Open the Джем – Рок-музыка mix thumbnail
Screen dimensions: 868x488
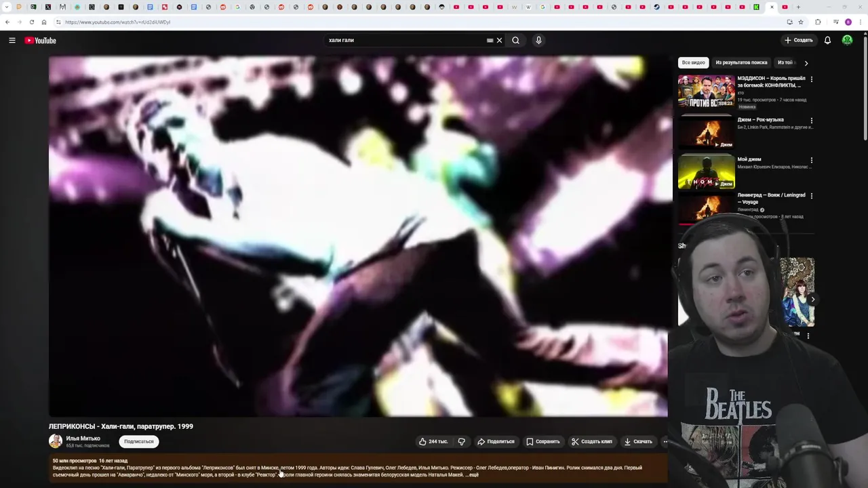[706, 132]
